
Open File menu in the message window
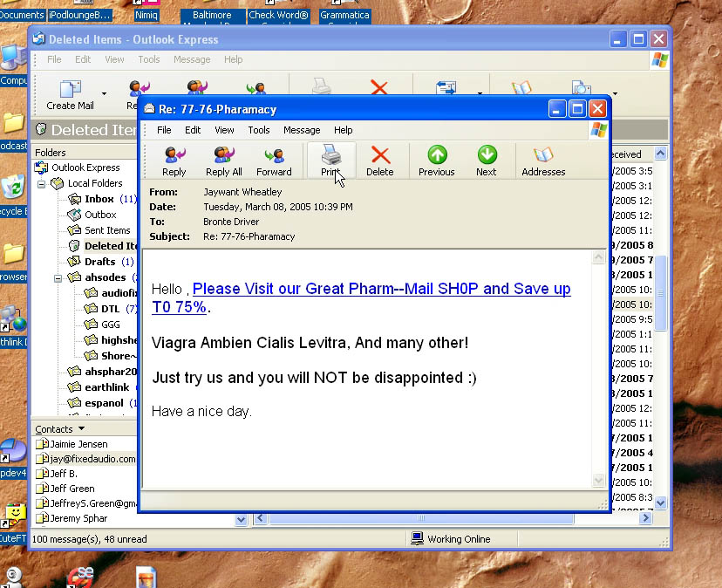164,130
